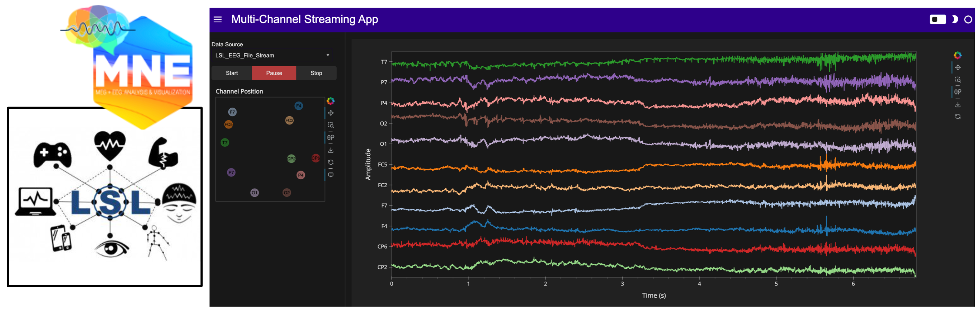Click the 'P7' y-axis label
Viewport: 980px width, 317px height.
(384, 82)
